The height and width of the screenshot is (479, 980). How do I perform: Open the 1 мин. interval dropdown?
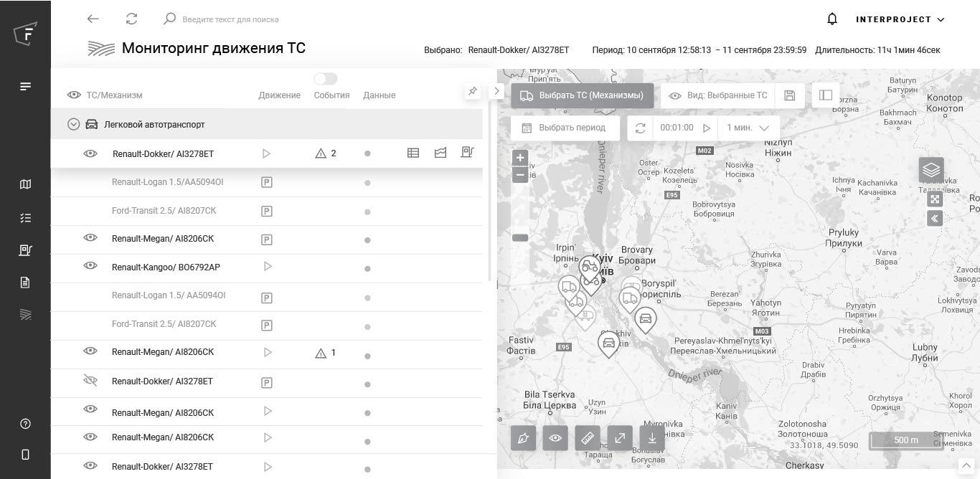pos(748,128)
